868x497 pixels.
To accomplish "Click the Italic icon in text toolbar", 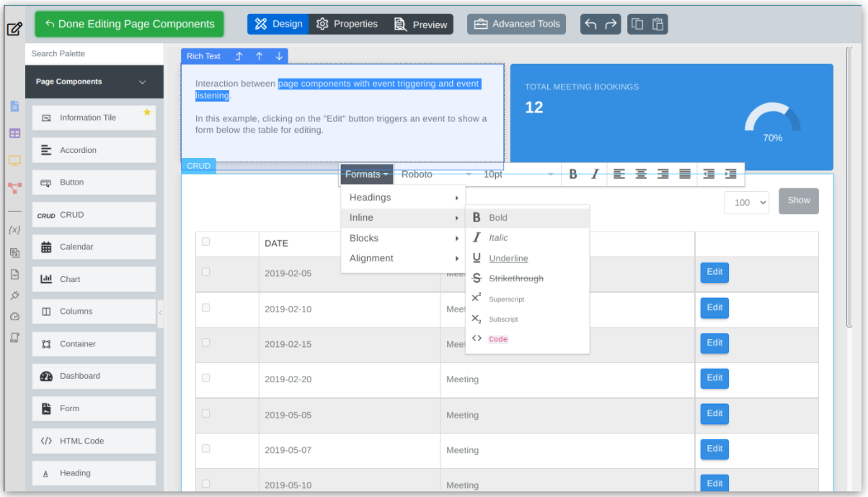I will tap(595, 174).
